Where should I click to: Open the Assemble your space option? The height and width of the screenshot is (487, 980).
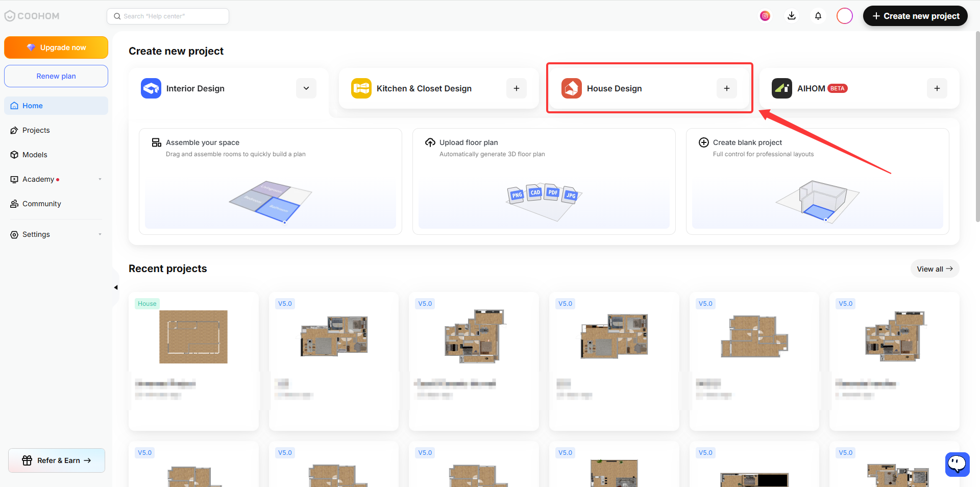pos(271,182)
